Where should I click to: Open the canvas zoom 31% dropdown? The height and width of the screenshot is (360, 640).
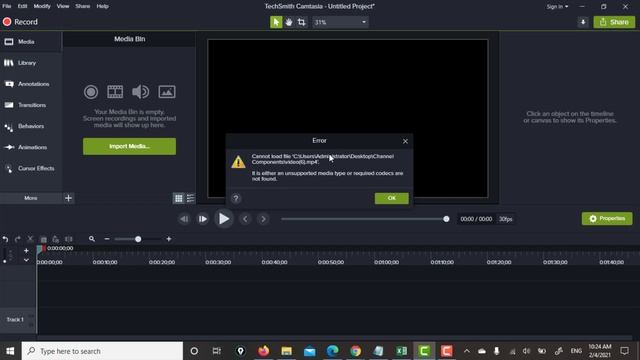coord(340,22)
